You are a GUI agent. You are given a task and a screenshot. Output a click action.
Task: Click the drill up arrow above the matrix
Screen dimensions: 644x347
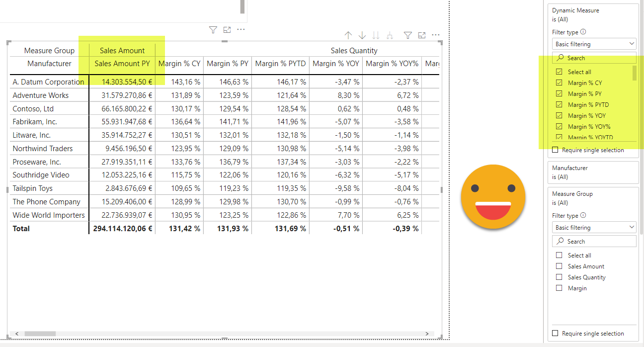348,35
